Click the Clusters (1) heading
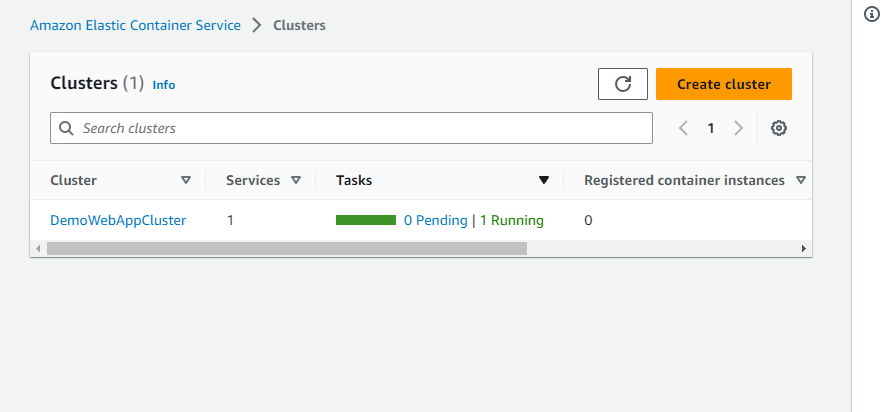This screenshot has width=885, height=412. [x=97, y=84]
